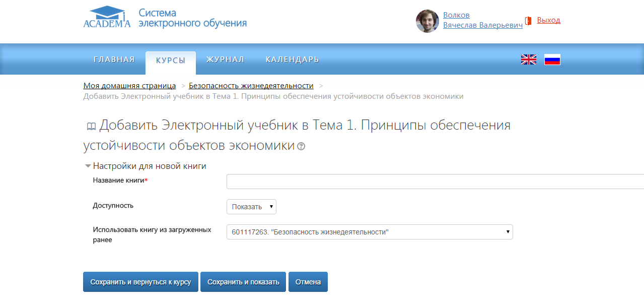
Task: Open the previously uploaded book dropdown
Action: coord(370,232)
